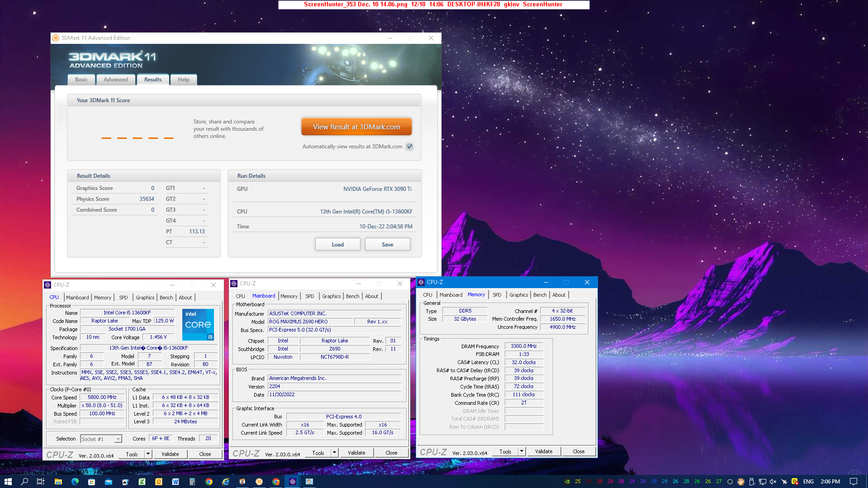Select Results tab in 3DMark 11
The height and width of the screenshot is (488, 868).
(153, 80)
